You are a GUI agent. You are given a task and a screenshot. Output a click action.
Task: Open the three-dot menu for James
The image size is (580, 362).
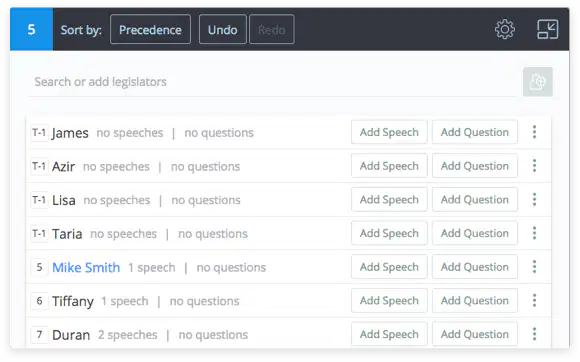click(534, 132)
